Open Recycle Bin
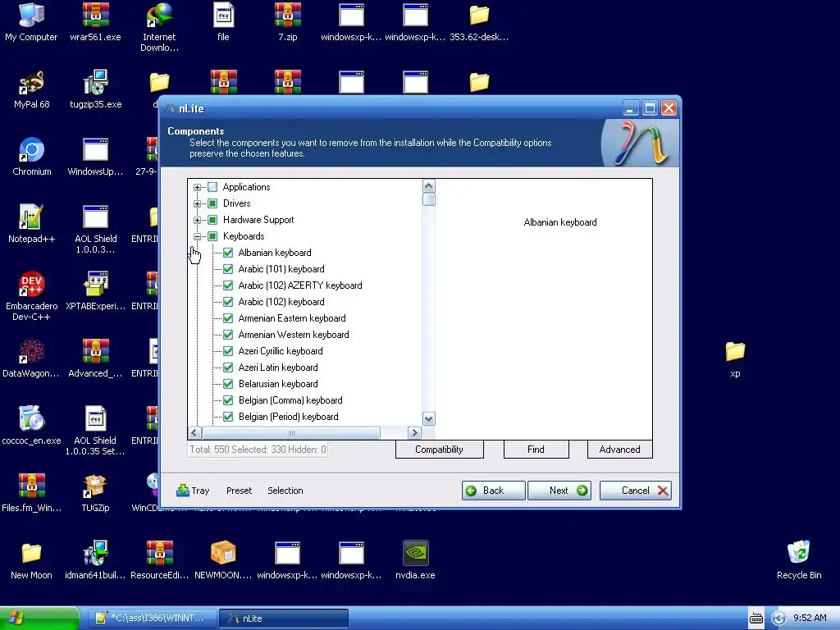This screenshot has width=840, height=630. [x=799, y=559]
